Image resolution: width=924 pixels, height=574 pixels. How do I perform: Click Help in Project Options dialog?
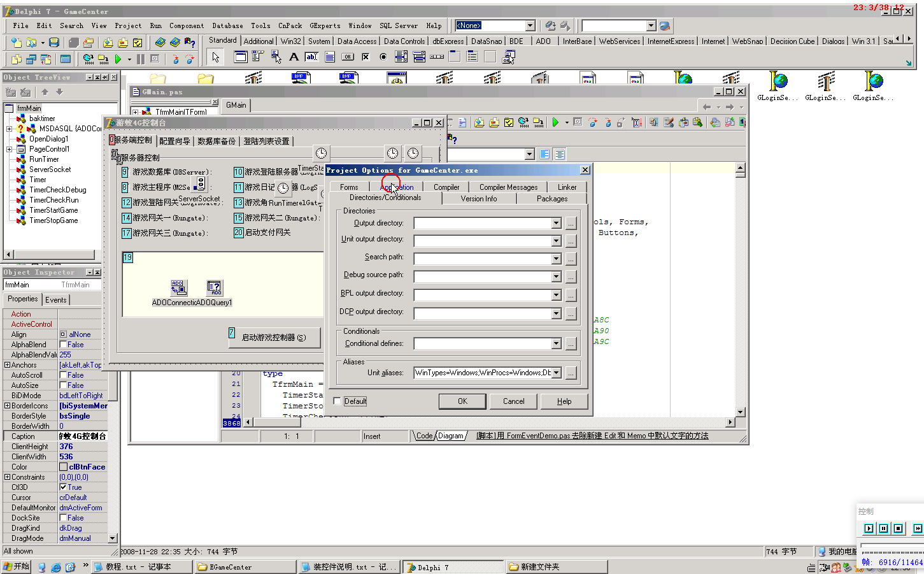pos(564,401)
